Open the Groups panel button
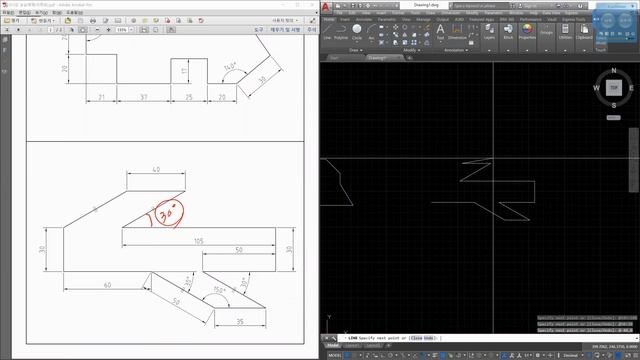640x360 pixels. click(x=546, y=31)
